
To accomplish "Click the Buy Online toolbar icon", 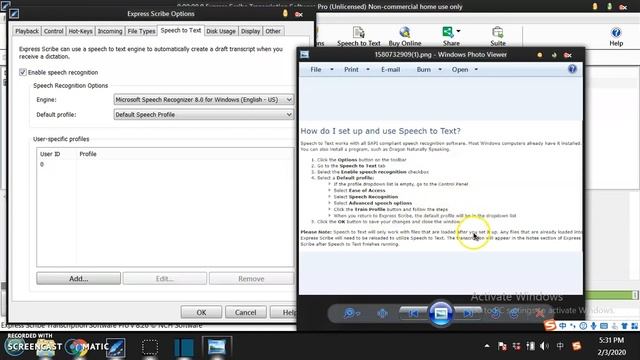I will coord(404,36).
